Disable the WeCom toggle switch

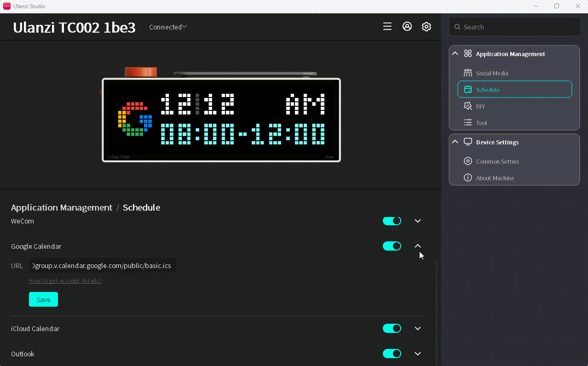[392, 221]
